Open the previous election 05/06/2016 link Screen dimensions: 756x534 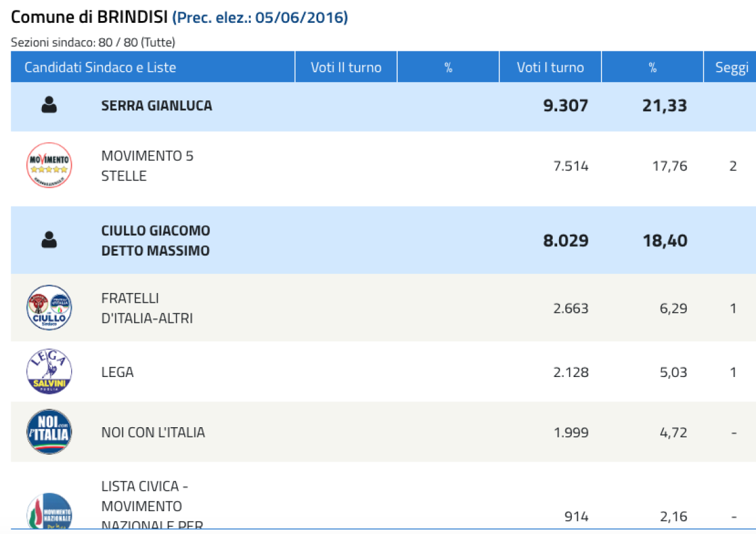point(260,17)
